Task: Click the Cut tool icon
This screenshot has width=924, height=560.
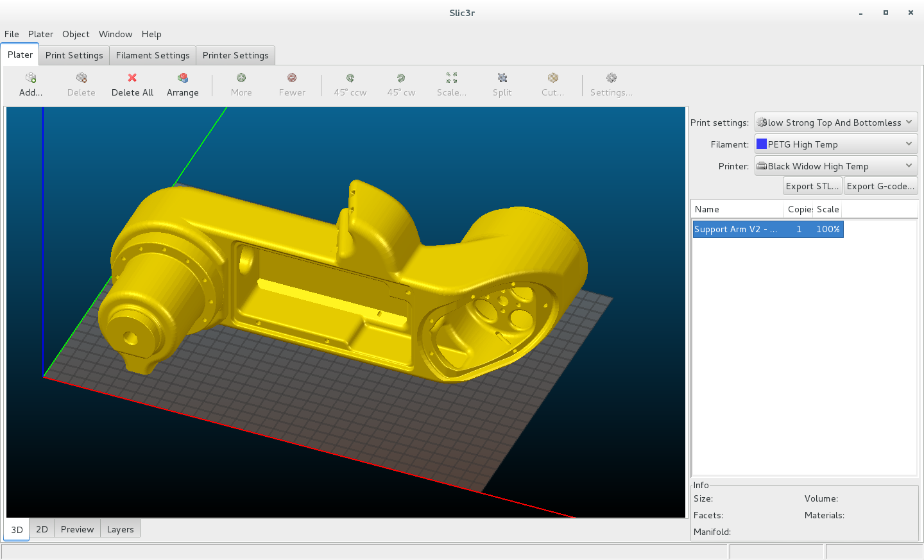Action: click(x=552, y=78)
